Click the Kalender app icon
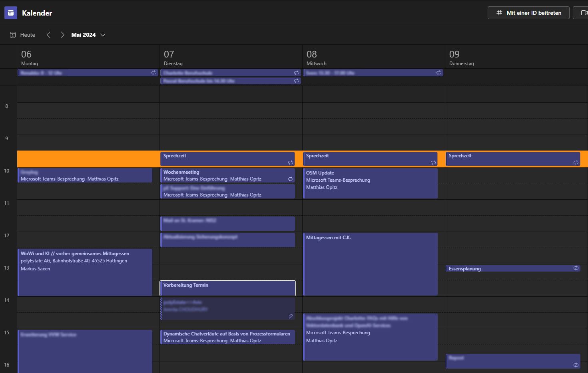Image resolution: width=588 pixels, height=373 pixels. point(11,13)
